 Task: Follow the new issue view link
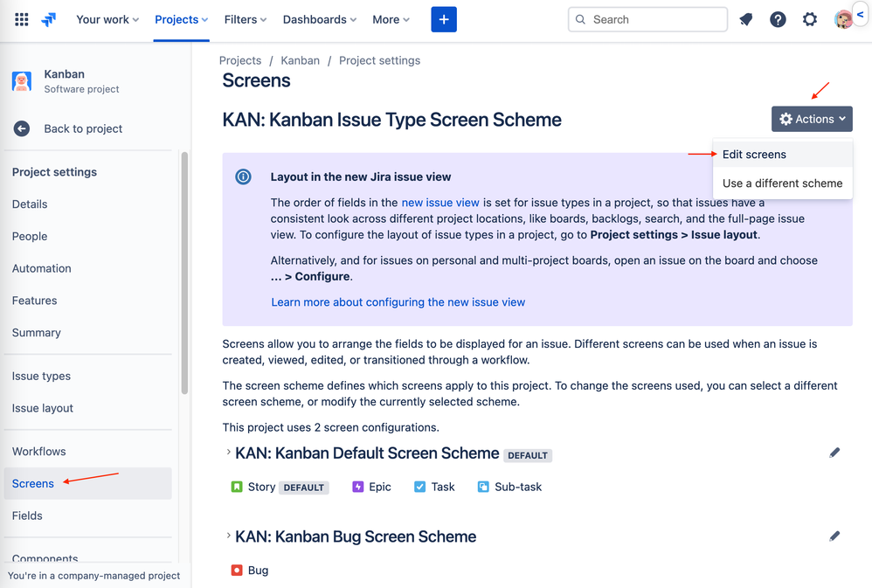[x=440, y=203]
